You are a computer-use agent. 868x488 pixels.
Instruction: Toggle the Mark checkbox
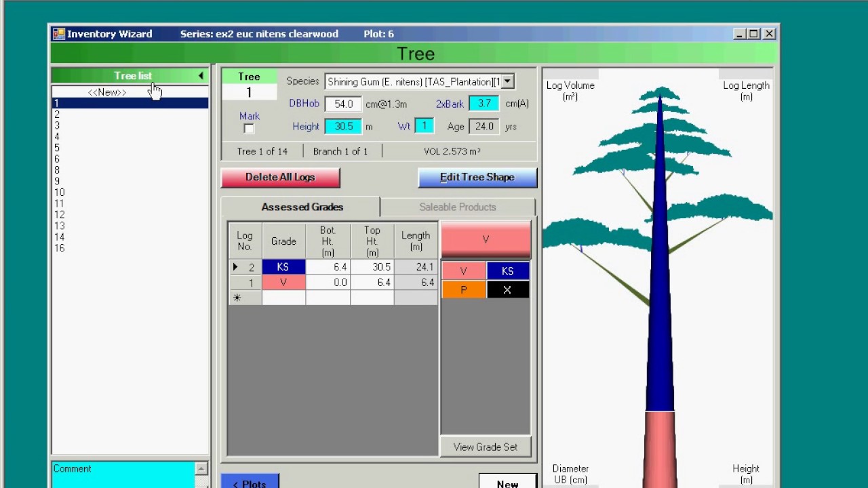point(249,129)
